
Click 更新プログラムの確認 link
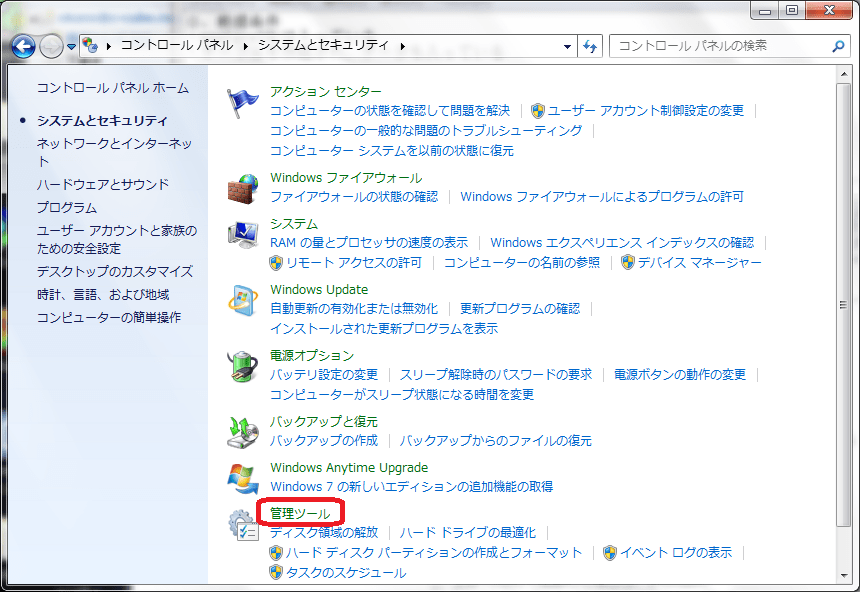520,309
